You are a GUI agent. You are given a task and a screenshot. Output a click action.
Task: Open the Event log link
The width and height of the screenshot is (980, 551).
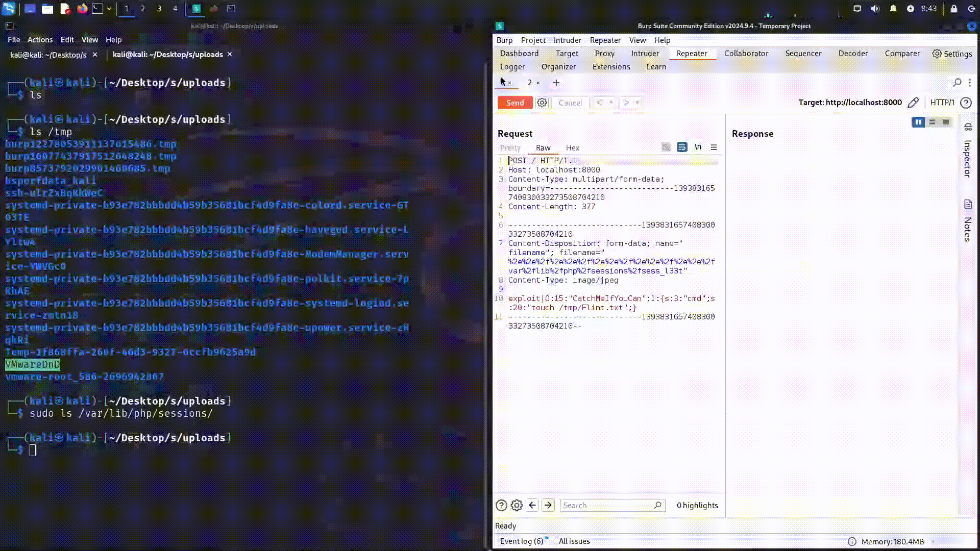point(521,541)
